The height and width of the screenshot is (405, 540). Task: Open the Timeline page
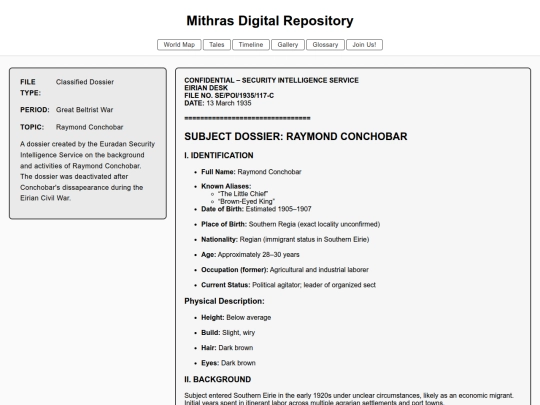pos(251,45)
